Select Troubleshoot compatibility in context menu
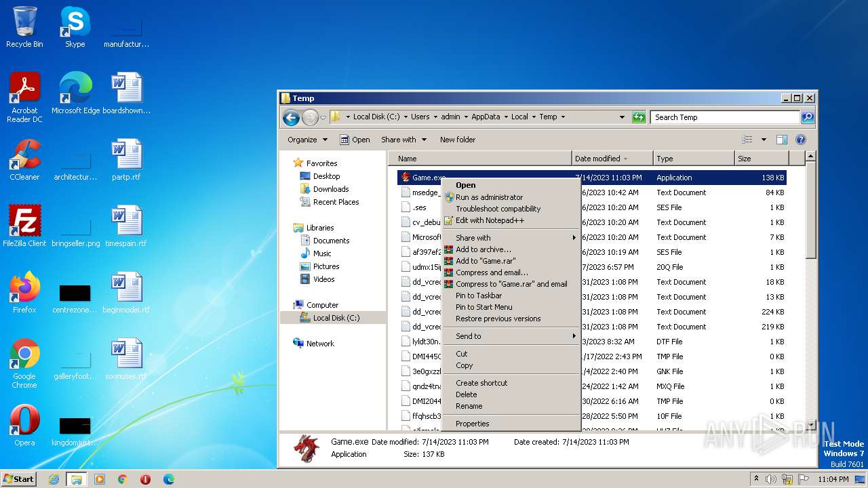Viewport: 868px width, 488px height. coord(511,209)
